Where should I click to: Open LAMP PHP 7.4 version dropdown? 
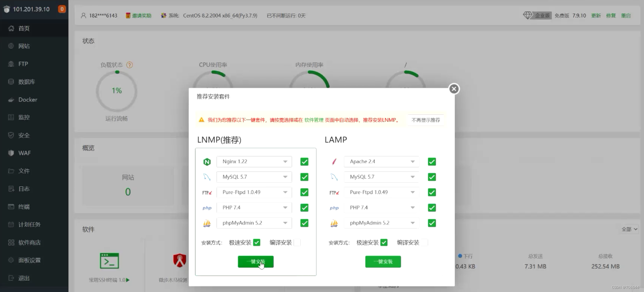(x=381, y=207)
